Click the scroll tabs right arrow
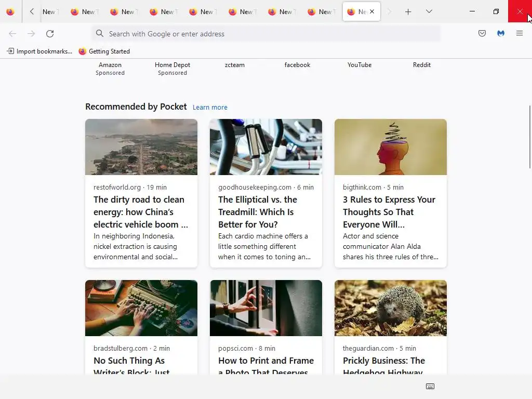Viewport: 532px width, 399px height. click(x=389, y=11)
